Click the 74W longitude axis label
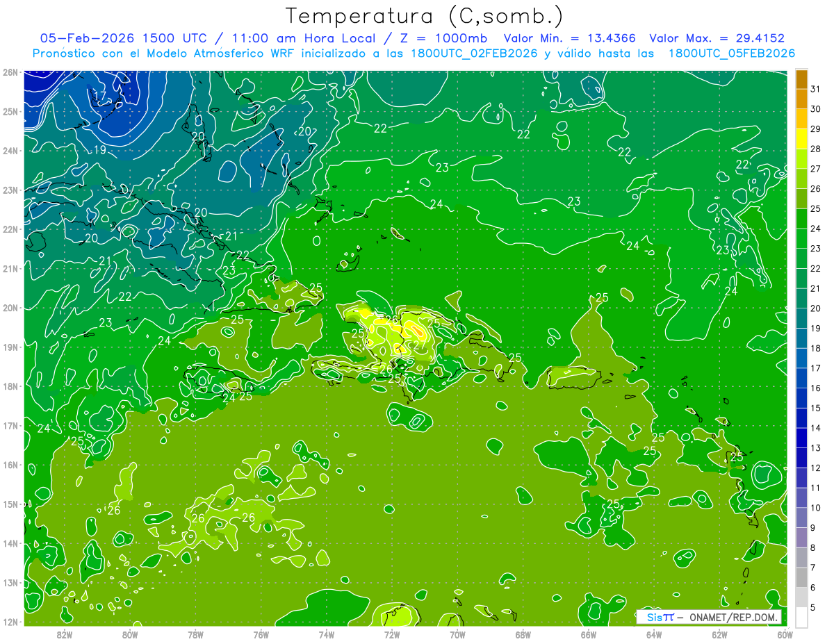Screen dimensions: 834x644 [x=327, y=634]
